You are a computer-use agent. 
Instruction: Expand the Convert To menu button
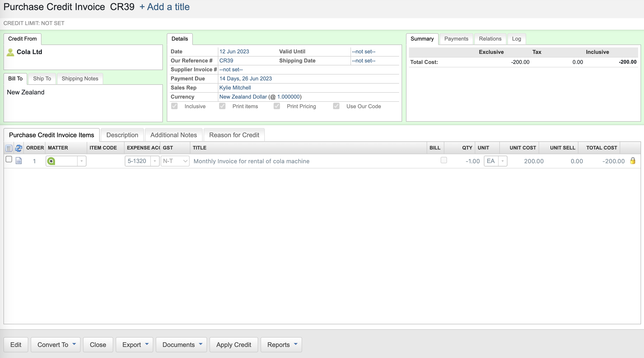tap(56, 345)
